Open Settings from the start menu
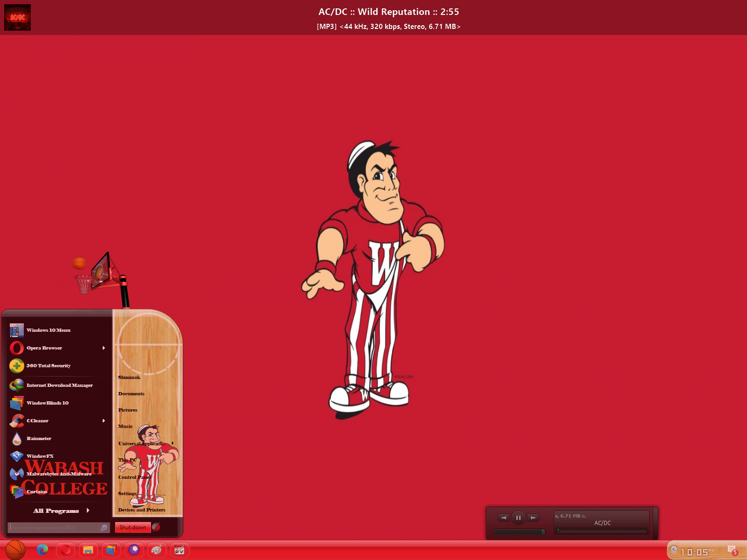The image size is (747, 560). tap(127, 493)
